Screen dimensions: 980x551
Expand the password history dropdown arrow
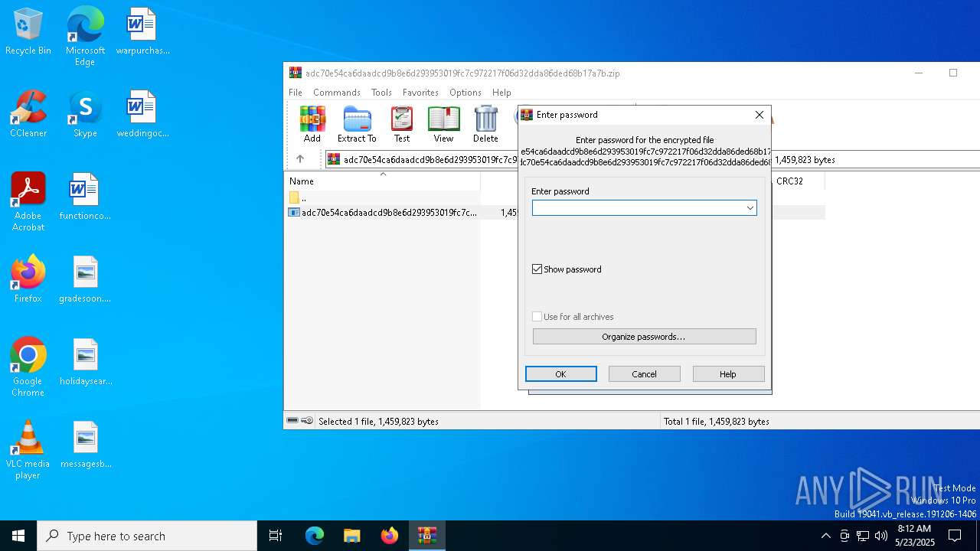(x=750, y=208)
